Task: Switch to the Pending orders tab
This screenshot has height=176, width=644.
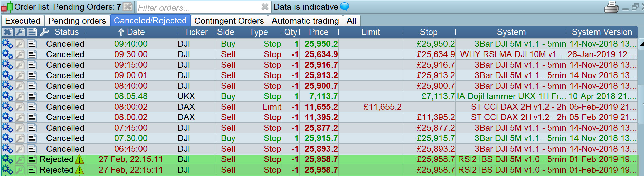Action: coord(77,21)
